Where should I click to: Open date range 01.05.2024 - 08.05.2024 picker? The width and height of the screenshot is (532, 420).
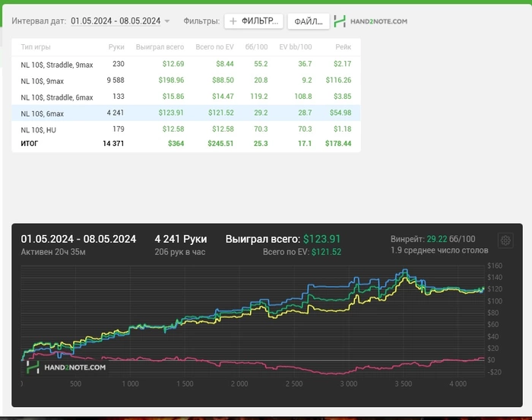click(116, 21)
